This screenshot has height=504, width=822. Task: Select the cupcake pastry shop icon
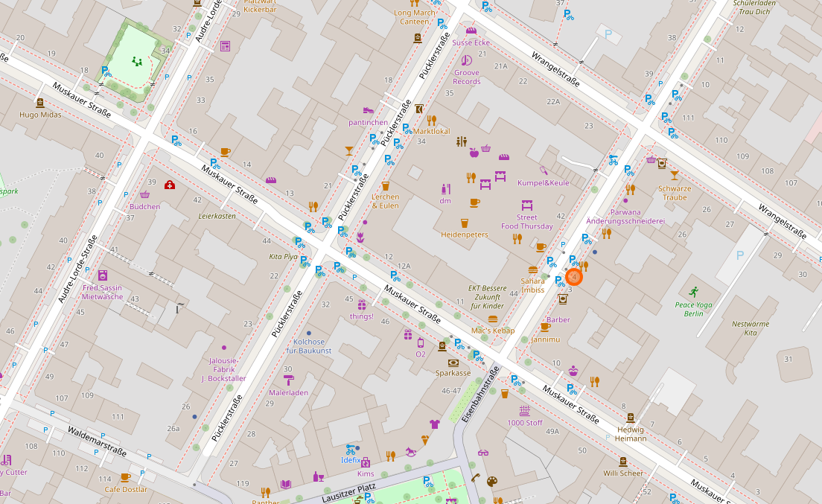(573, 371)
